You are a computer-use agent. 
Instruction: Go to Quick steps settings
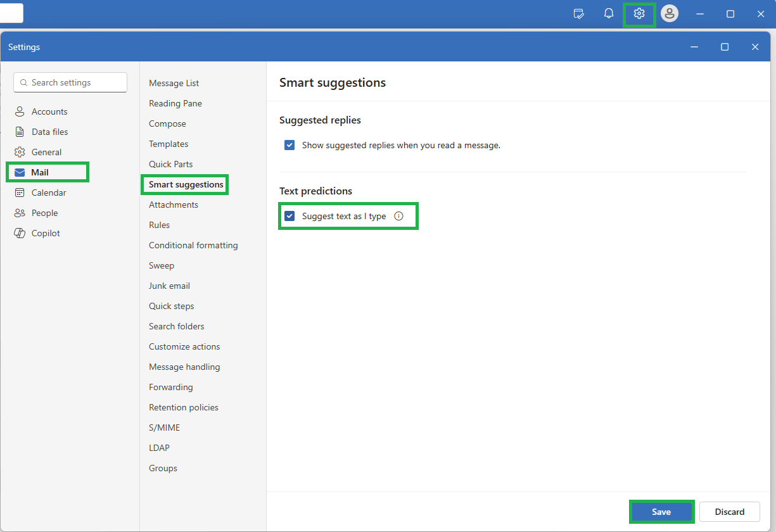coord(172,306)
